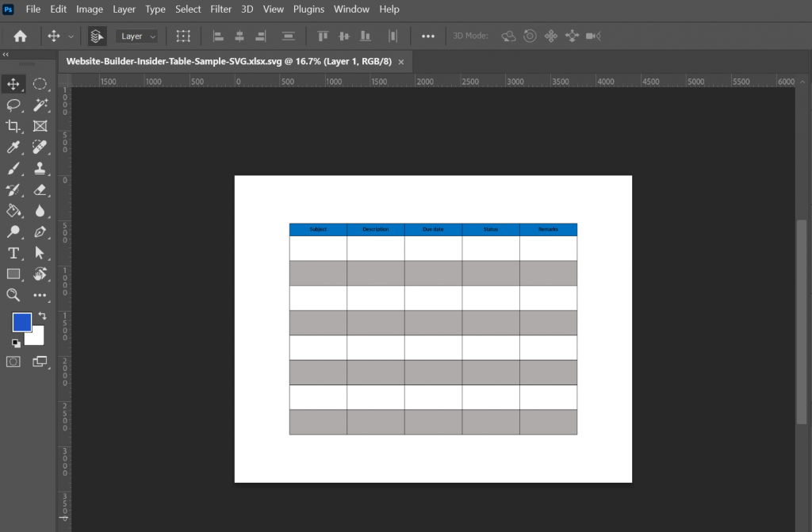The image size is (812, 532).
Task: Click the blue foreground color swatch
Action: click(21, 322)
